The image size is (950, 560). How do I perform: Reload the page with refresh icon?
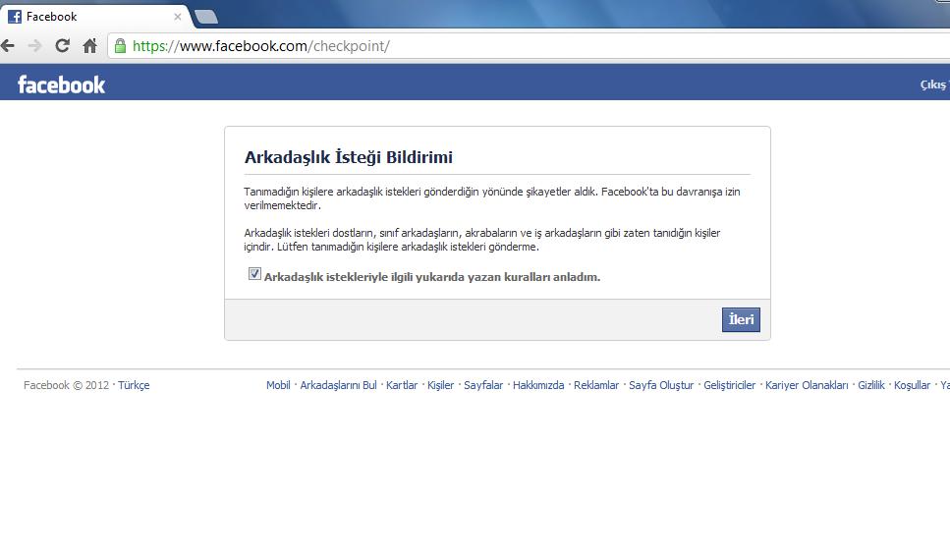63,45
